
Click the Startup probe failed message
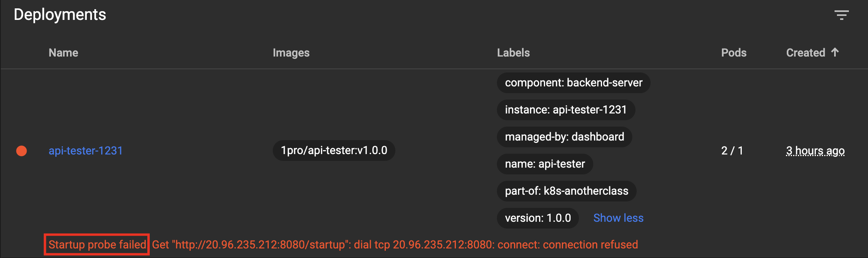(x=97, y=244)
